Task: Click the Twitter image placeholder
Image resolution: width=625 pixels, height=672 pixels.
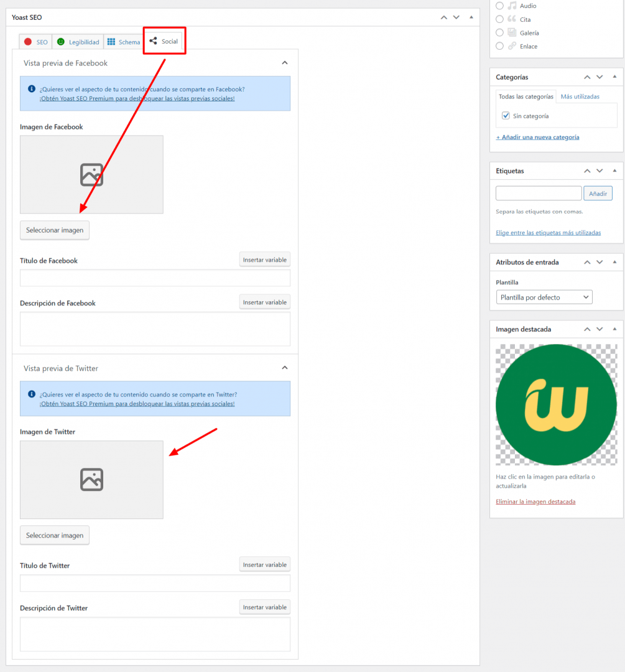Action: 91,480
